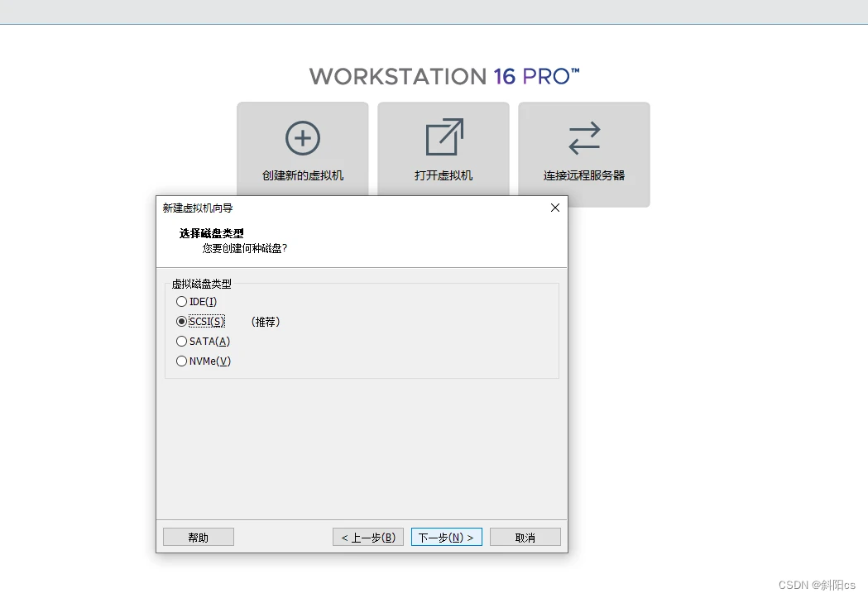Select the SCSI(S) radio button
The image size is (868, 598).
[182, 322]
